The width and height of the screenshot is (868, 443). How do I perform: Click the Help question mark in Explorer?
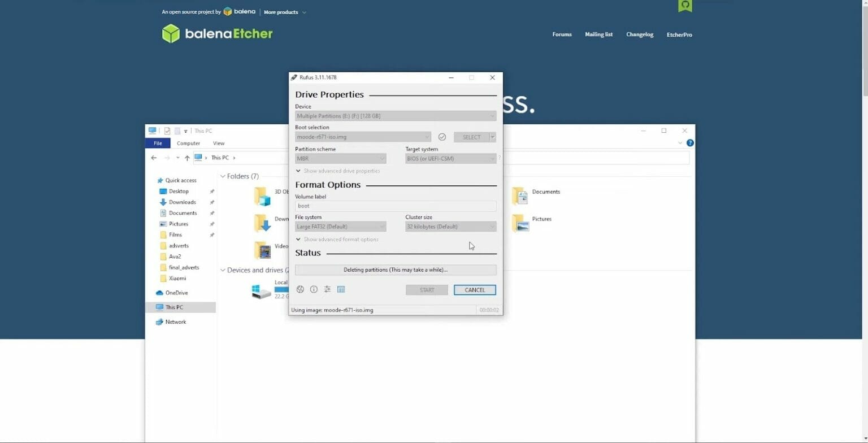point(689,143)
